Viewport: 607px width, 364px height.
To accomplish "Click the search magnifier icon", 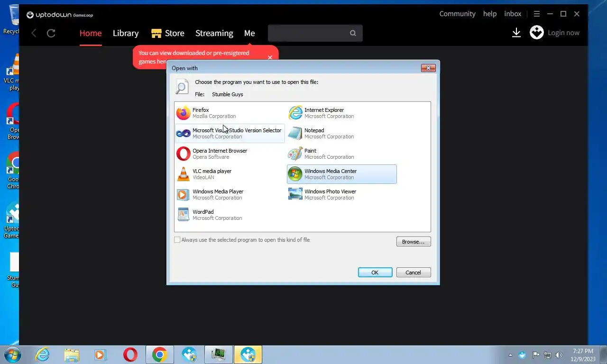I will pyautogui.click(x=353, y=33).
